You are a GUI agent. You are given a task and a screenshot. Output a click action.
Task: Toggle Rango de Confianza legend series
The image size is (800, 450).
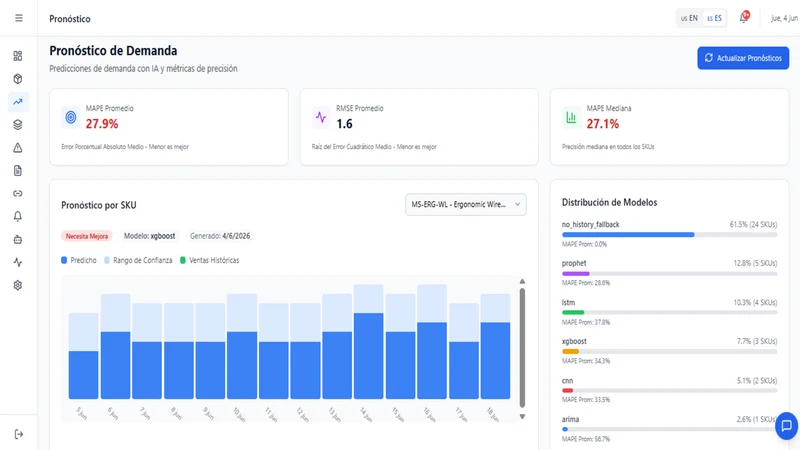(138, 260)
